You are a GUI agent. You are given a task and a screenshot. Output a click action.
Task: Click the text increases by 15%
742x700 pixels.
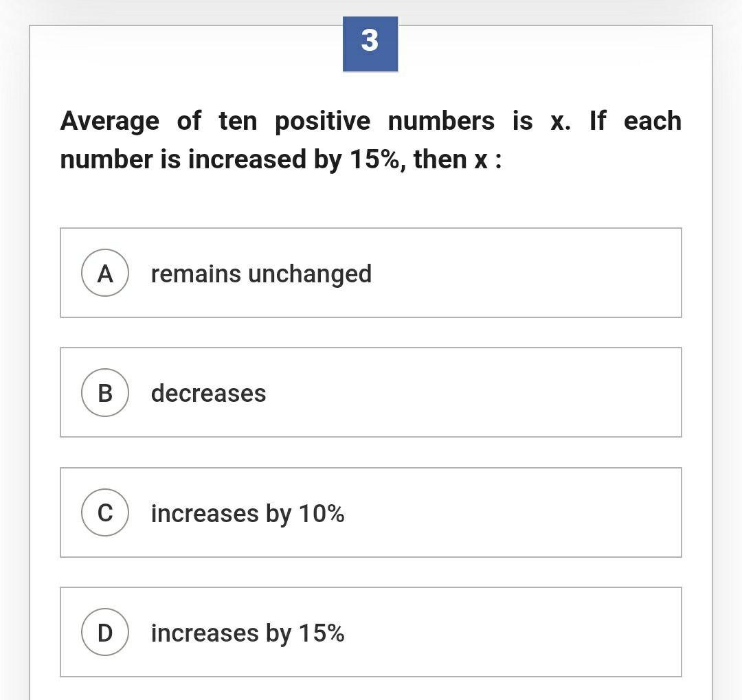click(x=249, y=633)
